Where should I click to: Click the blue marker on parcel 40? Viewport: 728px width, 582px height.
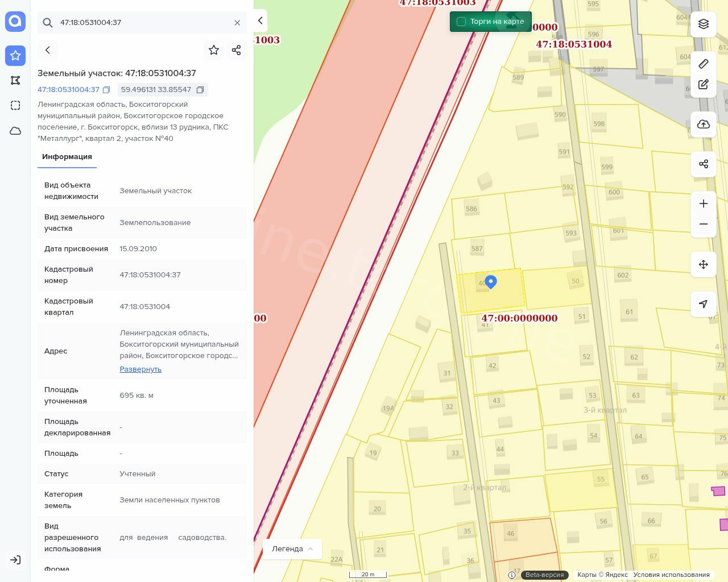pyautogui.click(x=491, y=281)
